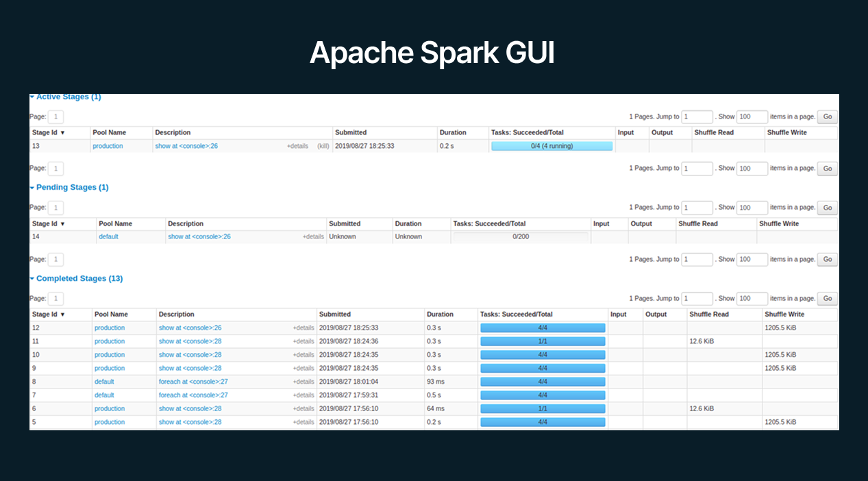Sort Completed Stages by Duration column
The height and width of the screenshot is (481, 868).
point(440,314)
